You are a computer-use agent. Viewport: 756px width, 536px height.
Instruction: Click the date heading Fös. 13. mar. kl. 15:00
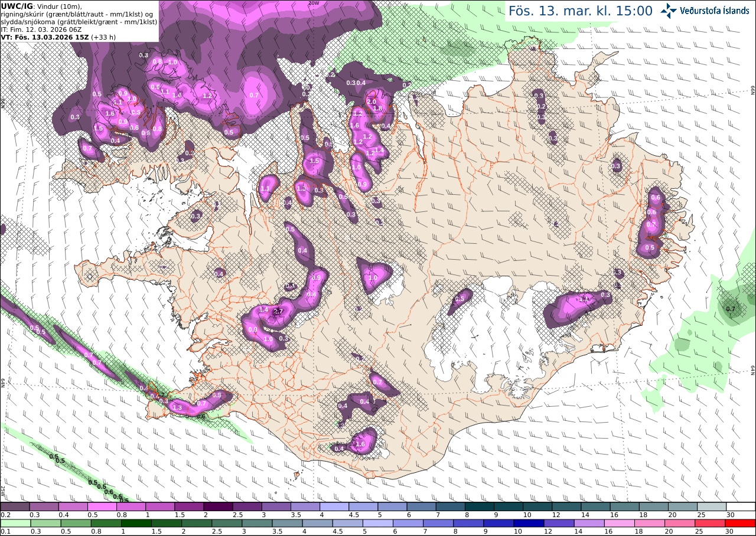pyautogui.click(x=581, y=11)
